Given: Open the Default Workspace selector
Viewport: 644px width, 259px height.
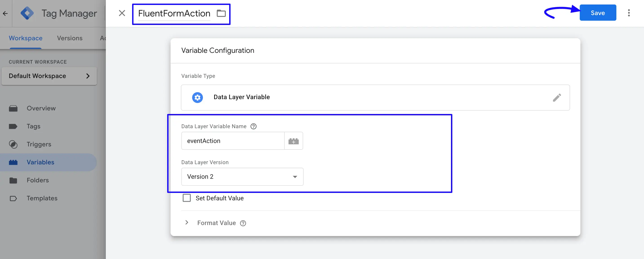Looking at the screenshot, I should pos(49,76).
